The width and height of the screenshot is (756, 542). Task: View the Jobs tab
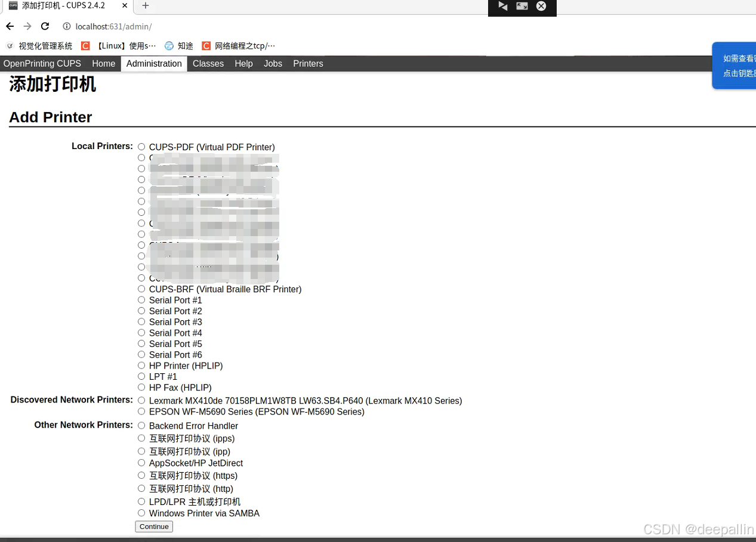tap(273, 64)
